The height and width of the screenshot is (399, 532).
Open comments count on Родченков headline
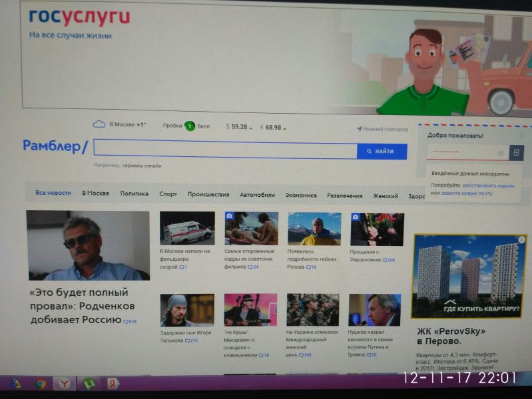click(130, 321)
